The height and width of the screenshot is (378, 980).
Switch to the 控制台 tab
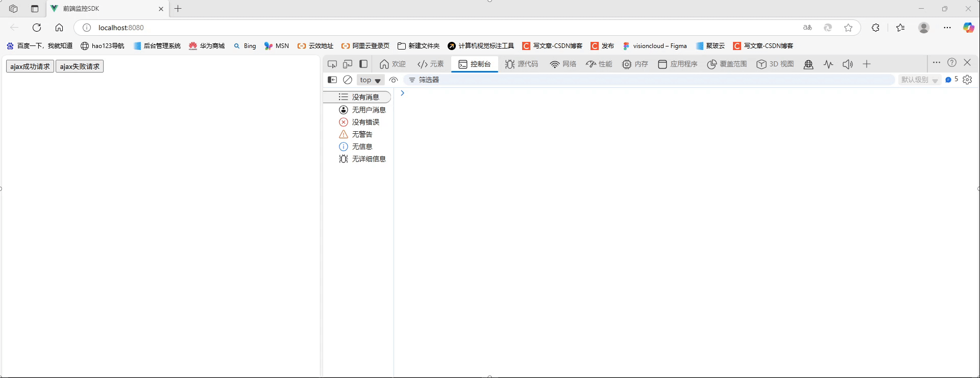tap(475, 64)
